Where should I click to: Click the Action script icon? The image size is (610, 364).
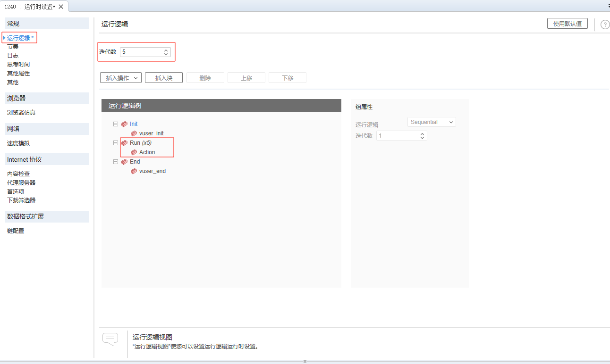coord(134,152)
